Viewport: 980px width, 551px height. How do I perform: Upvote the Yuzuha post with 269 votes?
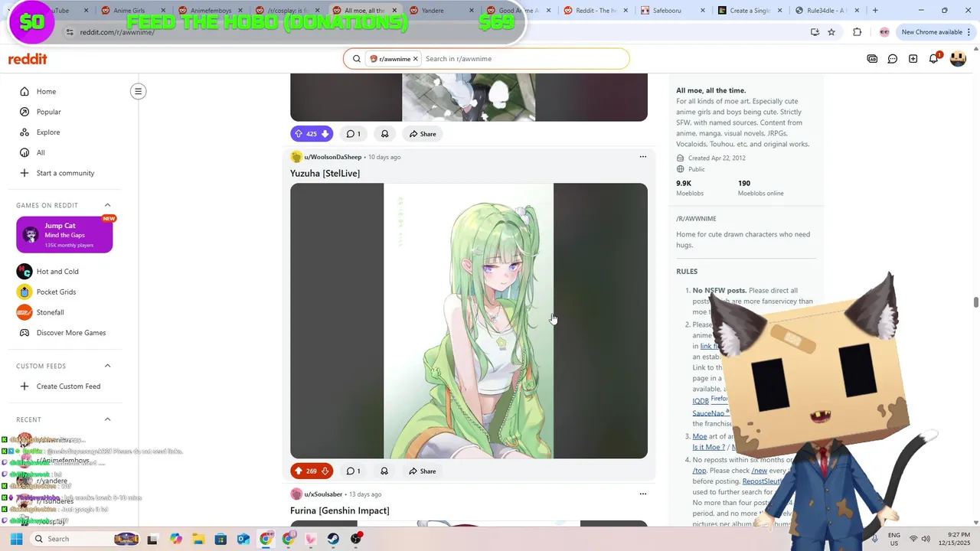299,471
